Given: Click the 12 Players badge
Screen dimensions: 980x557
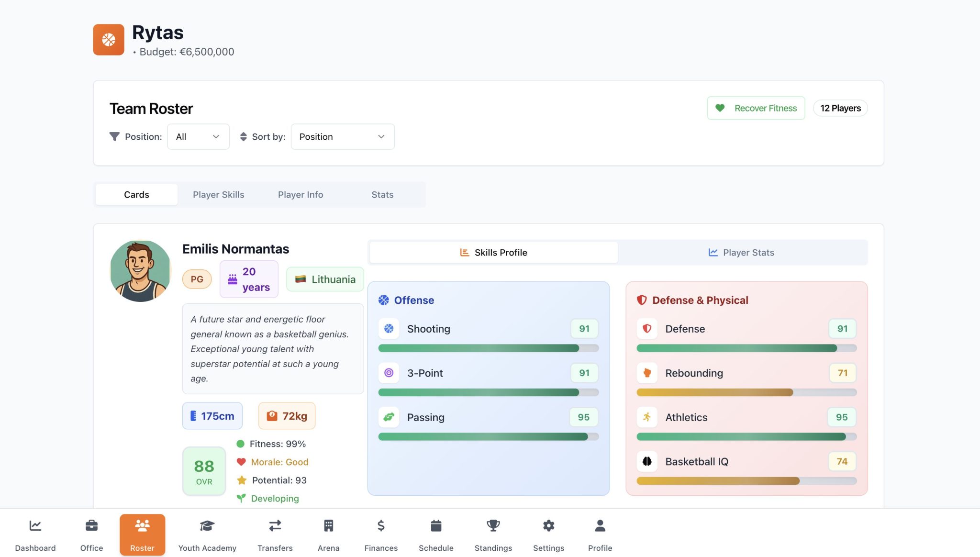Looking at the screenshot, I should pyautogui.click(x=840, y=108).
